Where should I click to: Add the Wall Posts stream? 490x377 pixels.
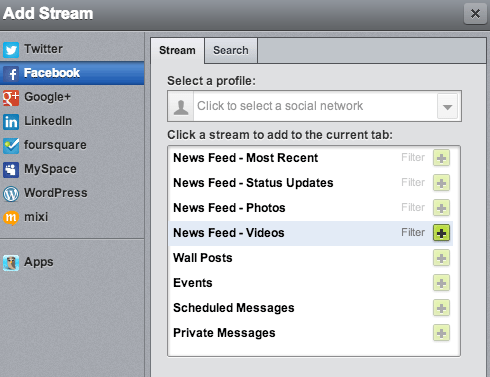441,258
